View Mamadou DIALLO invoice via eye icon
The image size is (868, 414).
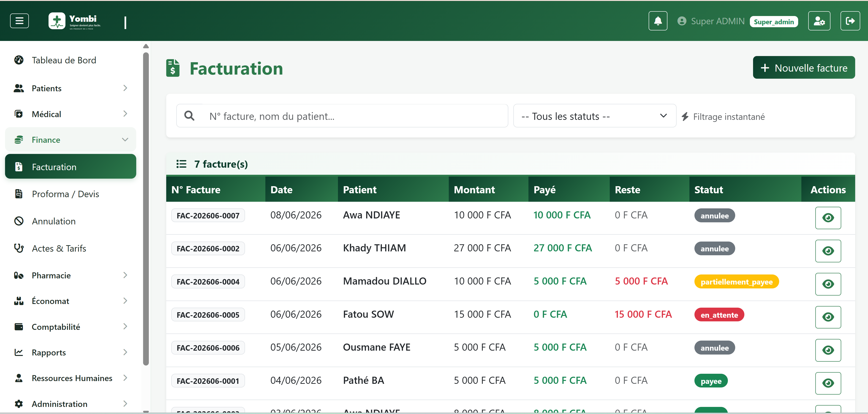click(828, 284)
